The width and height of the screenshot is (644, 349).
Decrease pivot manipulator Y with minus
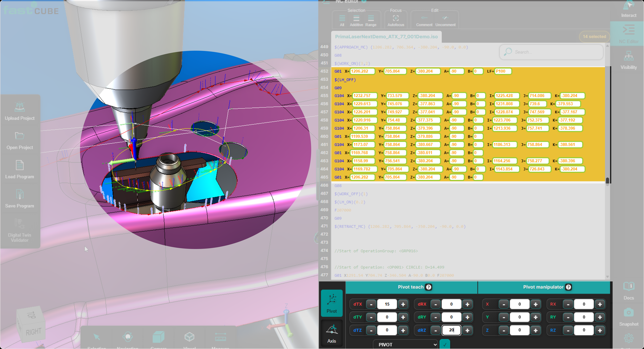point(503,317)
